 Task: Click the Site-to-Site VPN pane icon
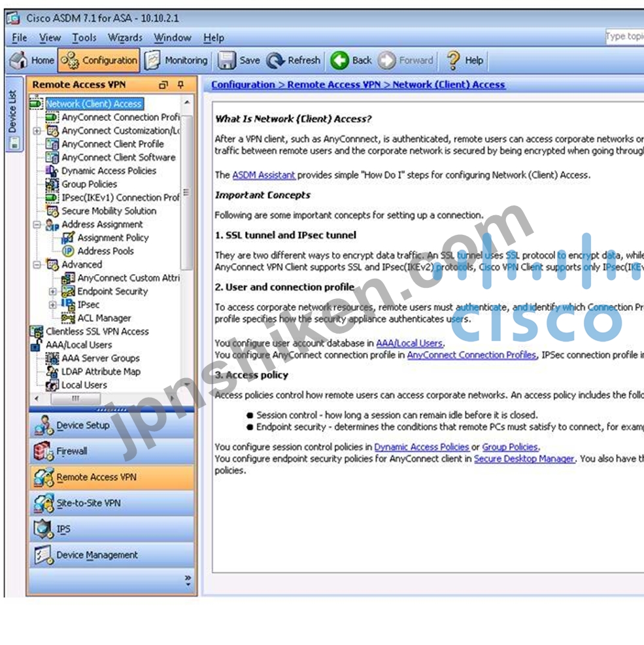(44, 503)
